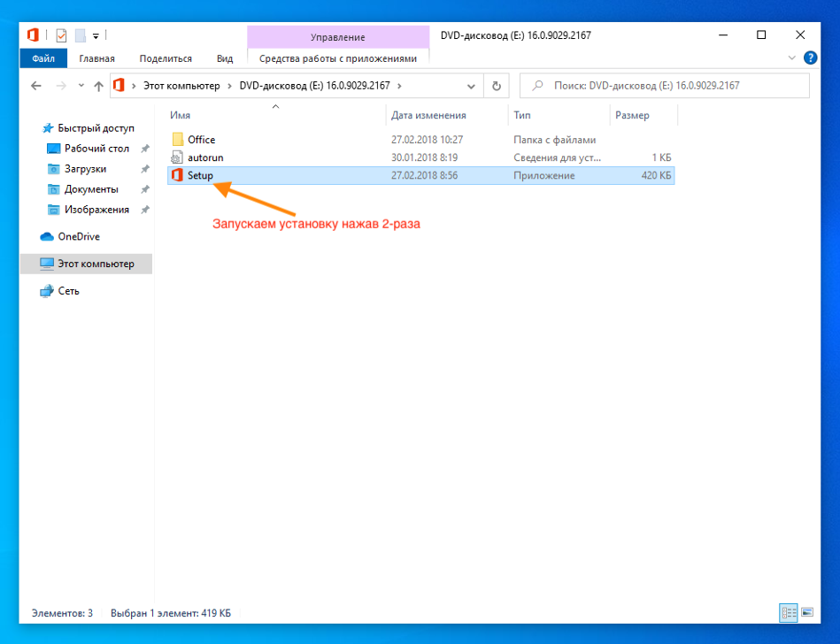Screen dimensions: 840x644
Task: Click the autorun file name
Action: coord(205,157)
